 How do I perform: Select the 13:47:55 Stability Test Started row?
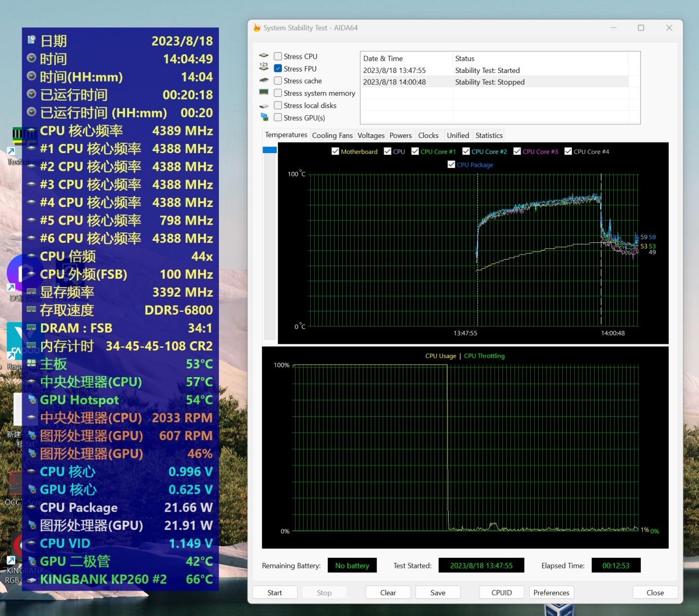click(495, 70)
